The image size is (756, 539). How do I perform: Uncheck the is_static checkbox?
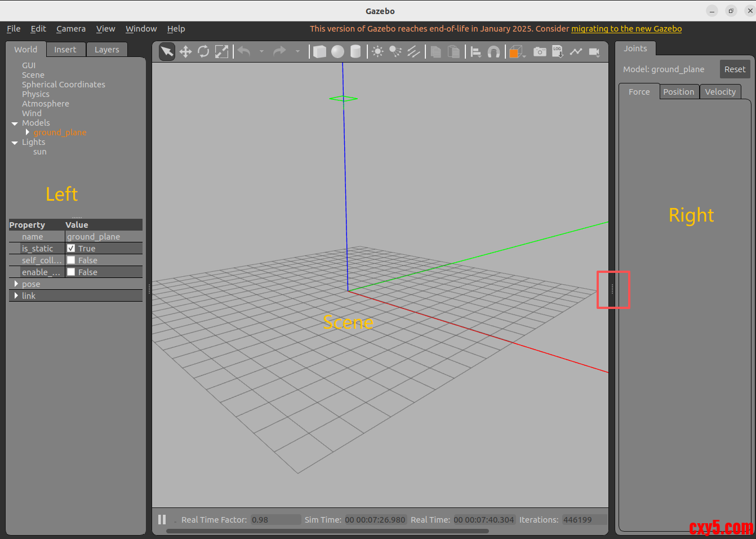[71, 249]
